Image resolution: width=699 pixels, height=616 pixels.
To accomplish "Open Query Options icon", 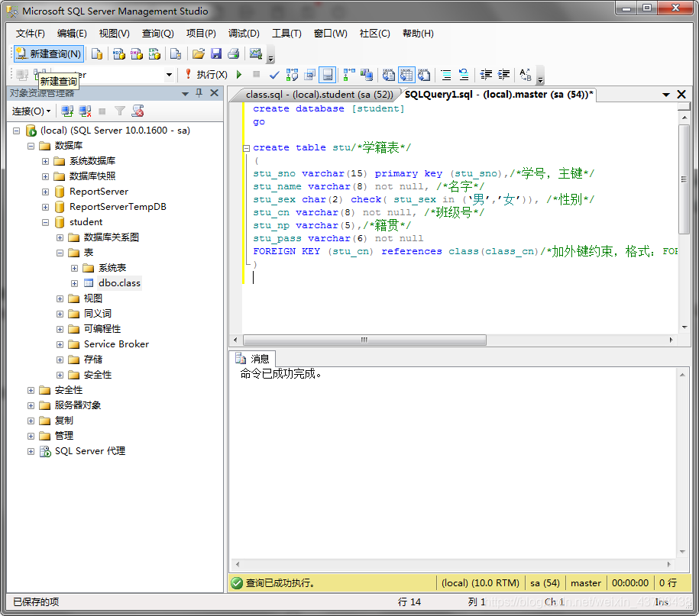I will (x=310, y=75).
